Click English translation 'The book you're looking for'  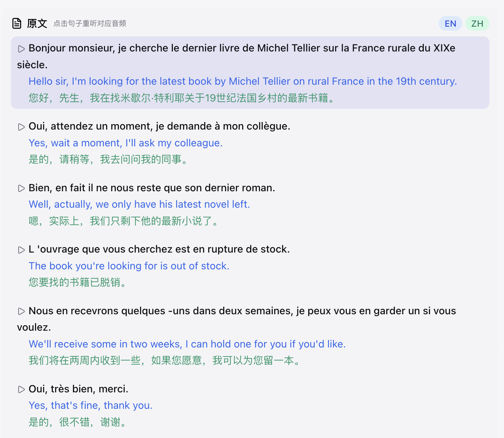click(129, 266)
